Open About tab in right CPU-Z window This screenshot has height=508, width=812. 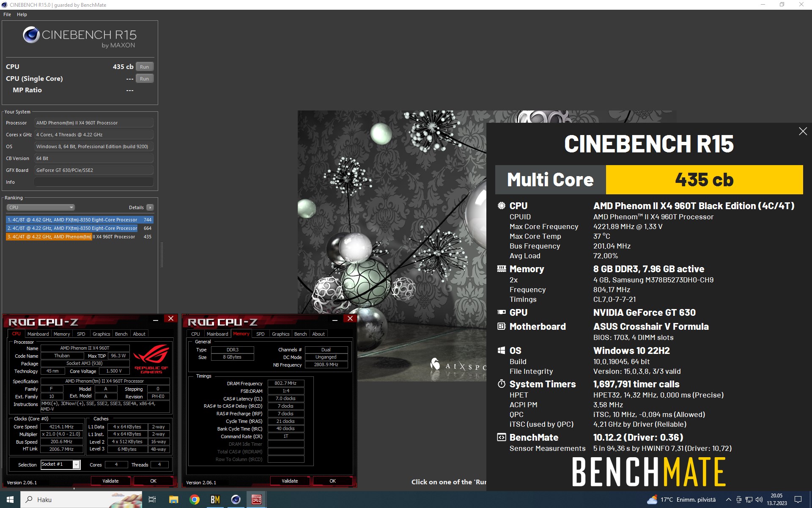pos(318,334)
